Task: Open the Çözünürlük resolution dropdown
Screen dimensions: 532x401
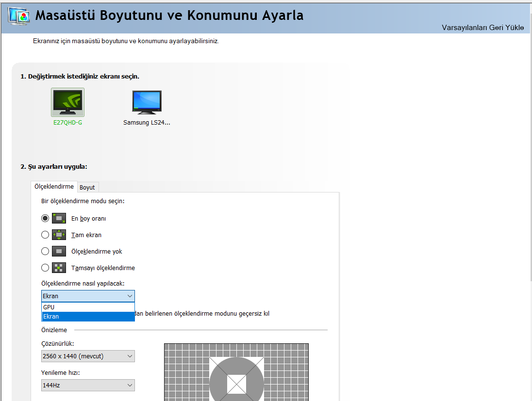Action: coord(88,356)
